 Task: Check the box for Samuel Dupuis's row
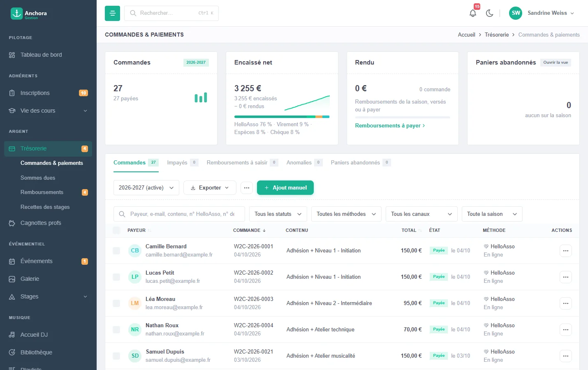116,356
